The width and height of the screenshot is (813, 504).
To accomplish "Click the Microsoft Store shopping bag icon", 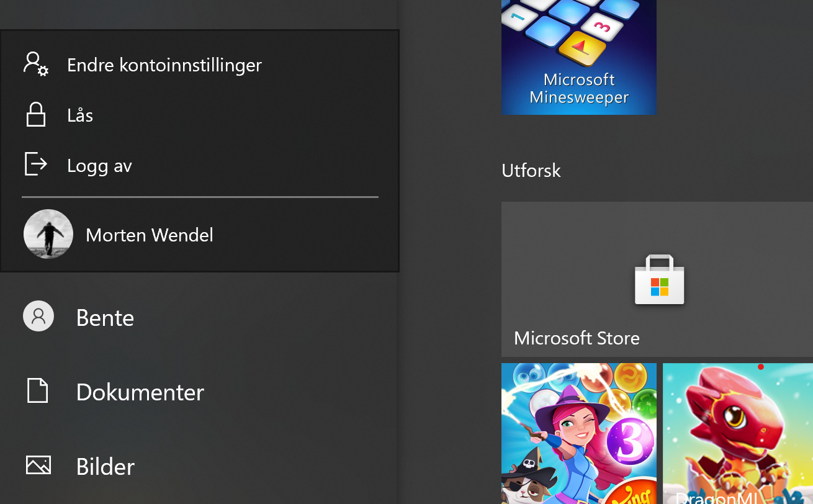I will (x=659, y=279).
